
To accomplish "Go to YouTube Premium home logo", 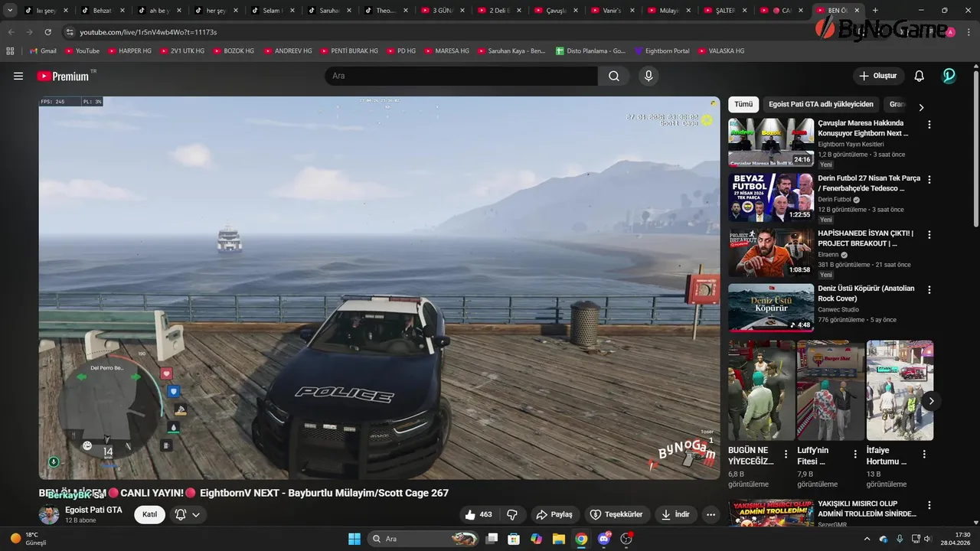I will [x=63, y=76].
